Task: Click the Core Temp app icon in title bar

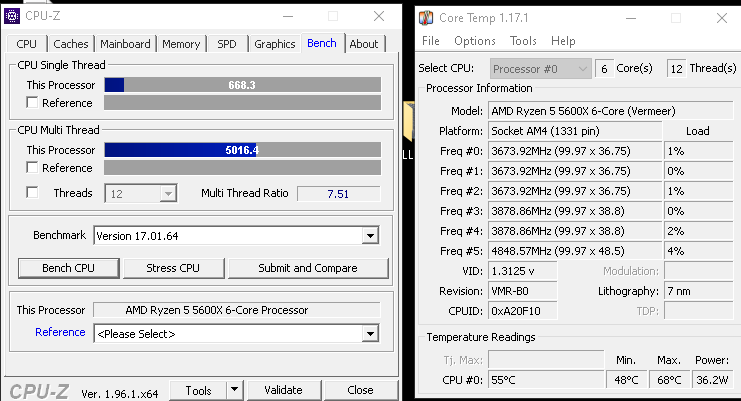Action: tap(426, 18)
